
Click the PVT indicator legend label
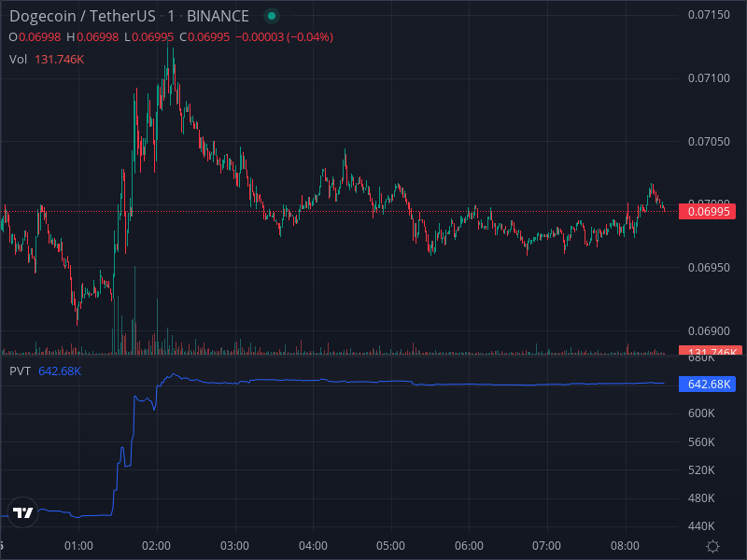click(x=20, y=371)
